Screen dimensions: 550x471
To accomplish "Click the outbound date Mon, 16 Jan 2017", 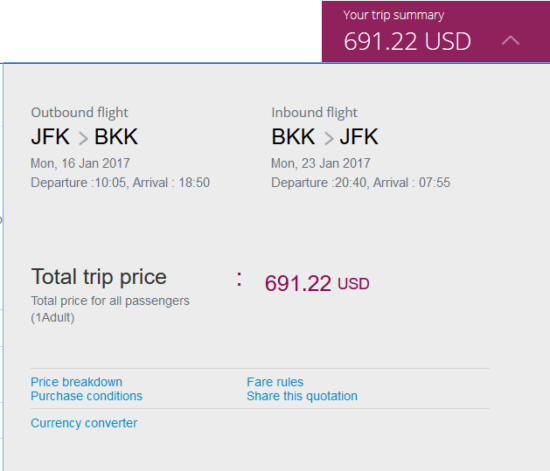I will pos(80,163).
